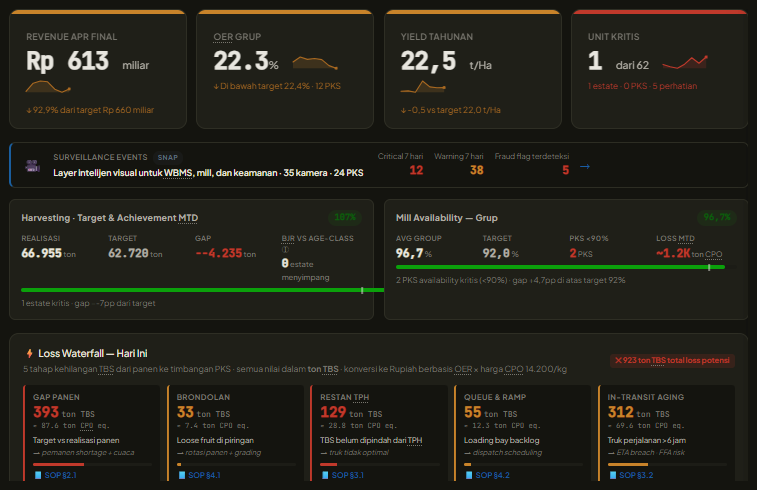Click the SOP §3.2 document icon
757x490 pixels.
point(613,475)
